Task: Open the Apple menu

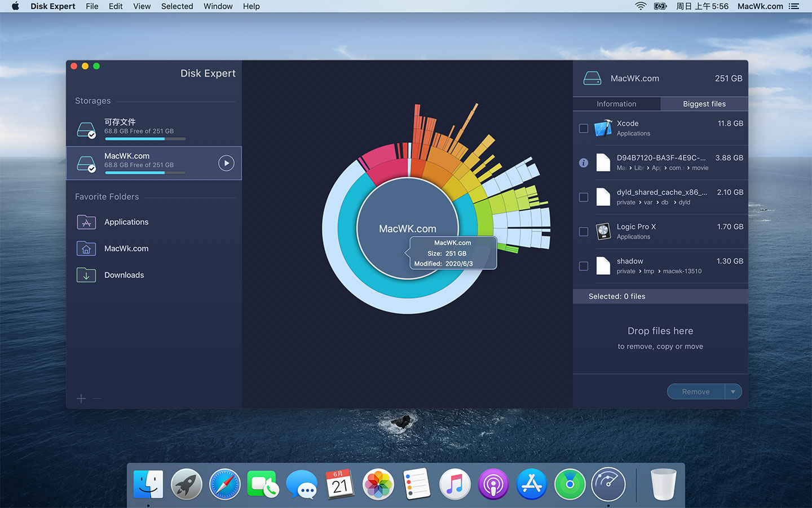Action: coord(15,6)
